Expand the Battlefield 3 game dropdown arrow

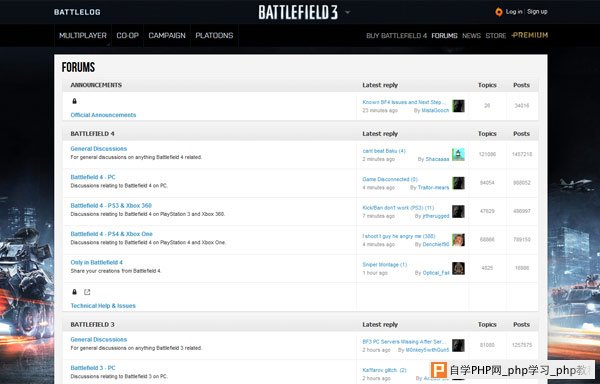[347, 12]
